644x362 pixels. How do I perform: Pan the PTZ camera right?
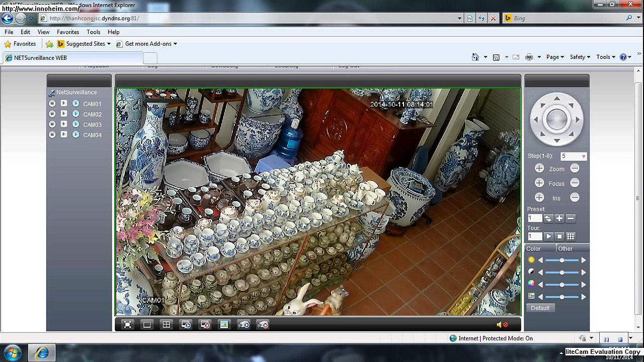pyautogui.click(x=578, y=119)
